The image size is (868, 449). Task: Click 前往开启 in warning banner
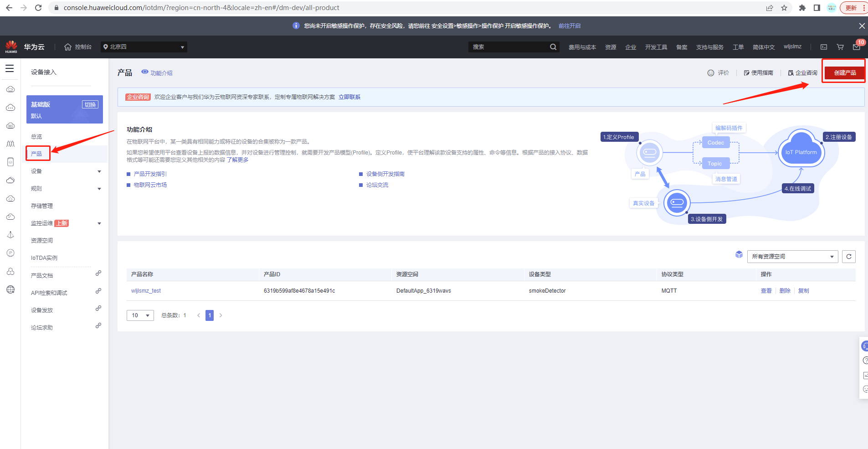[570, 26]
